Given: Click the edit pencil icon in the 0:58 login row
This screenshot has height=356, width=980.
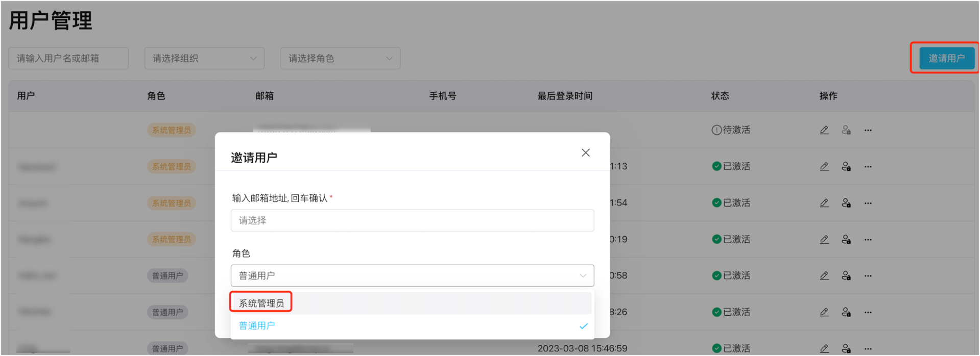Looking at the screenshot, I should [824, 275].
